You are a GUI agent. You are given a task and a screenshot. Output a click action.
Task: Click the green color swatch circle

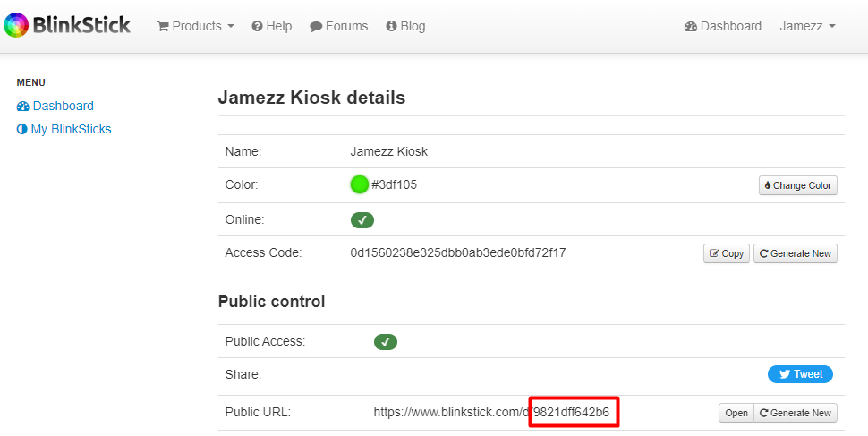[x=359, y=184]
